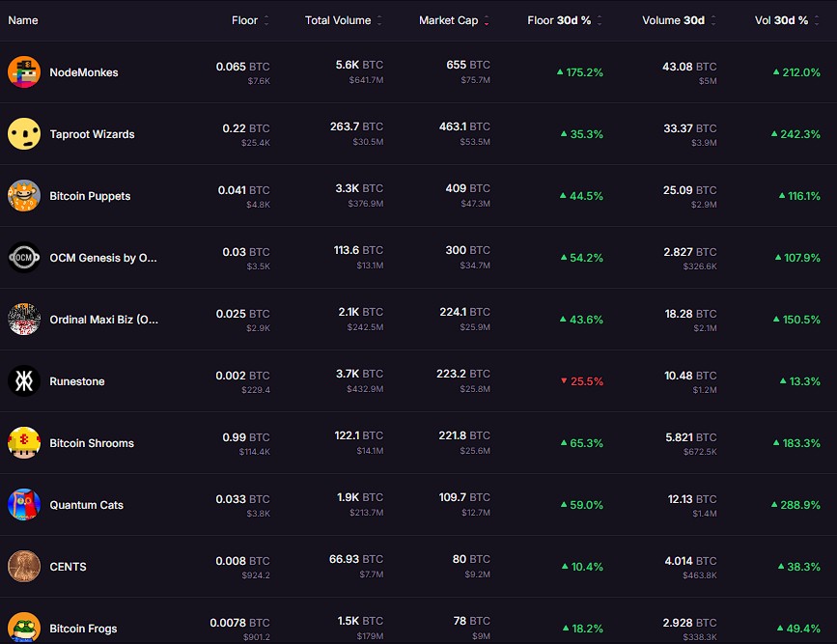
Task: Select Quantum Cats volume change 288.9%
Action: (x=795, y=505)
